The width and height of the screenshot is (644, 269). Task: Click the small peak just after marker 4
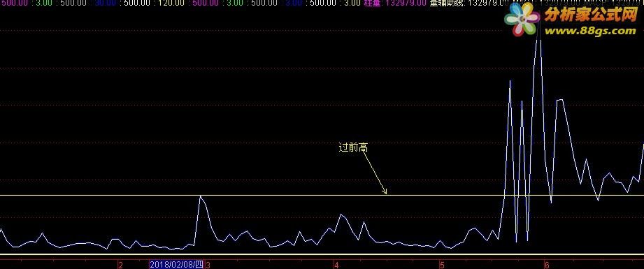[341, 215]
